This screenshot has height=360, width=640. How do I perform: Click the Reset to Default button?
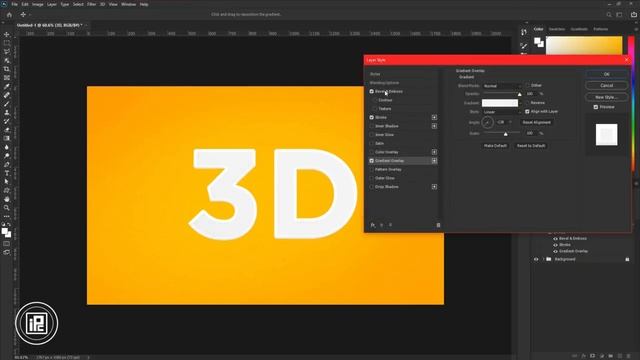(x=531, y=146)
